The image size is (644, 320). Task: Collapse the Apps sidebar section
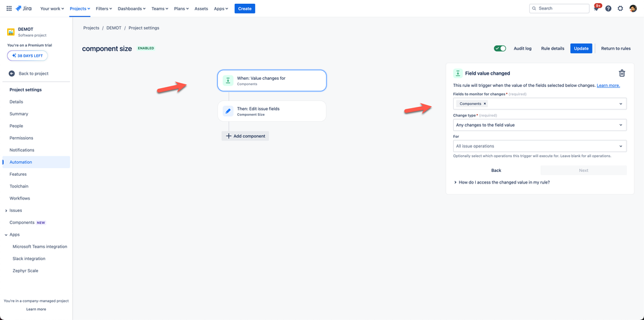(x=6, y=234)
